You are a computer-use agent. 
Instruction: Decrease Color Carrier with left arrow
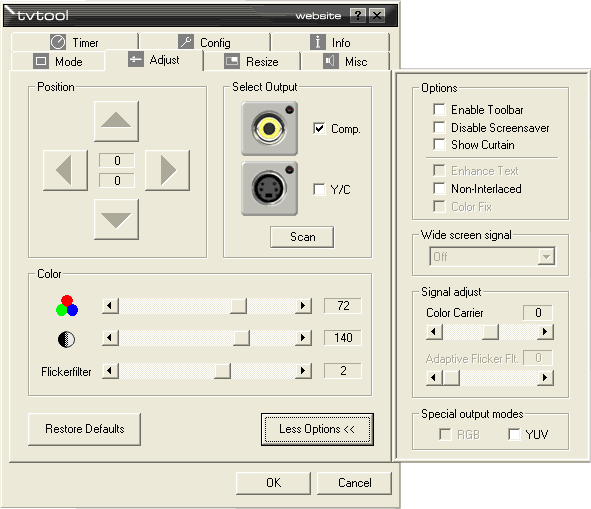coord(435,332)
